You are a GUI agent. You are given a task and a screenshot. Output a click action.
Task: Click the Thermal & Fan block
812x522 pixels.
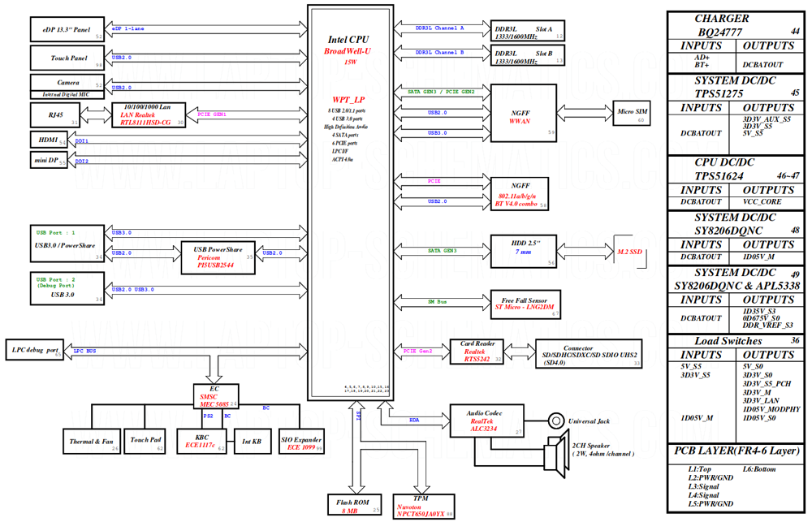tap(92, 441)
